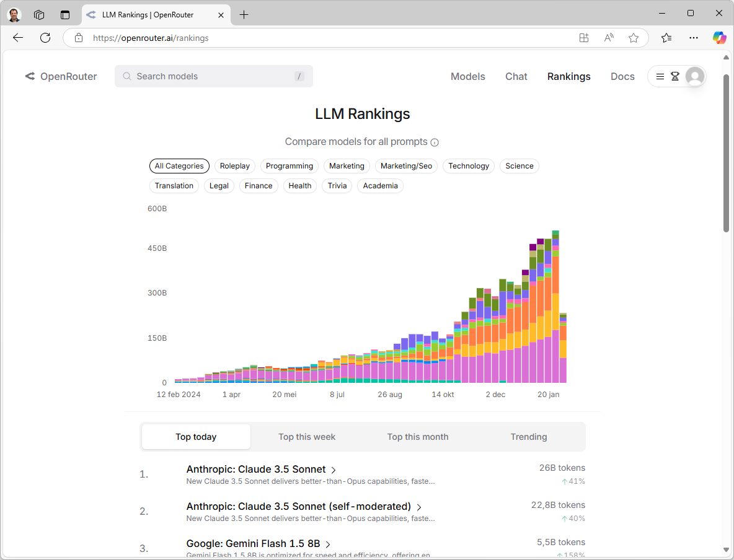This screenshot has height=560, width=734.
Task: Open Anthropic: Claude 3.5 Sonnet (self-moderated) link
Action: 299,507
